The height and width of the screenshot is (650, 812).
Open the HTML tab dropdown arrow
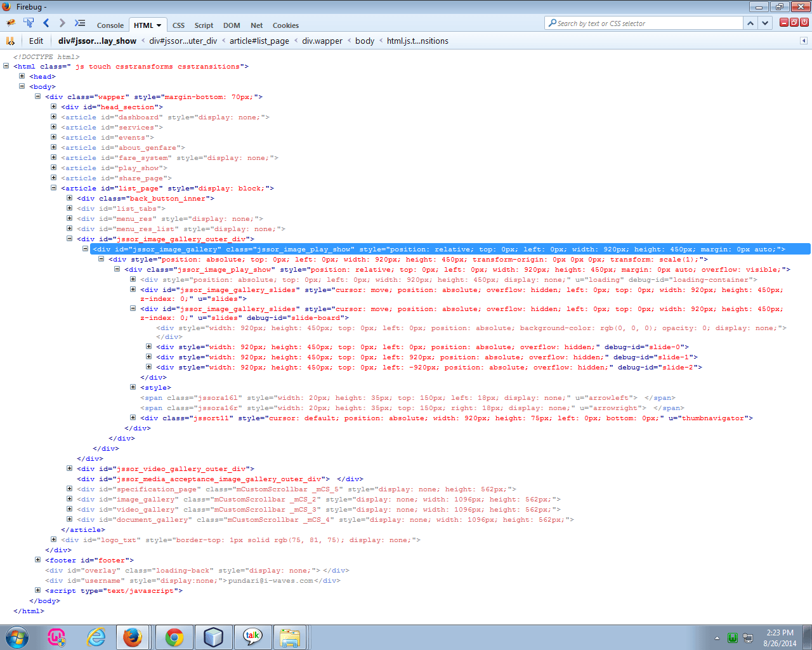point(159,25)
